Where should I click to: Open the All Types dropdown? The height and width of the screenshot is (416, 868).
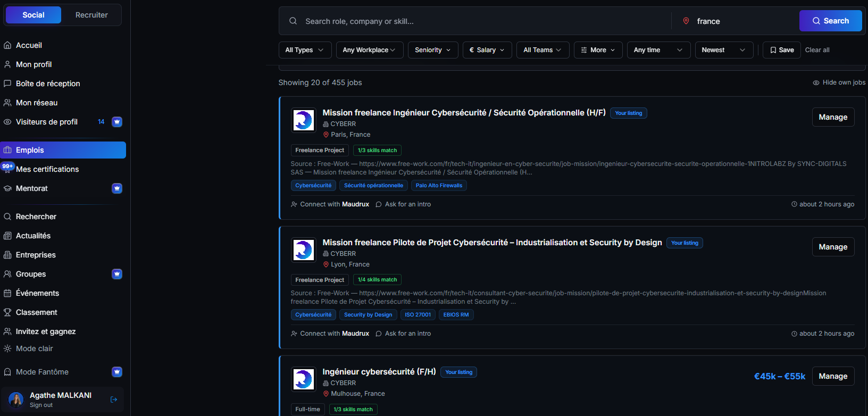tap(305, 50)
